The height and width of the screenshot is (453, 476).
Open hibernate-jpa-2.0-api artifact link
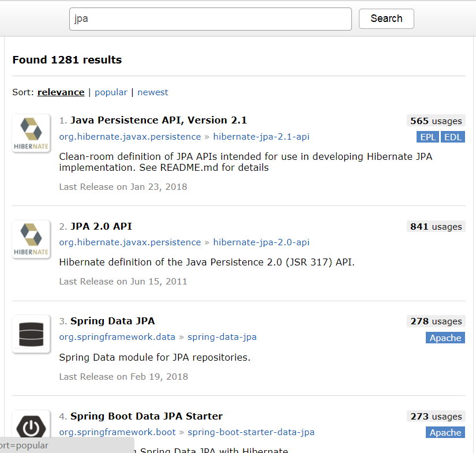pyautogui.click(x=261, y=242)
